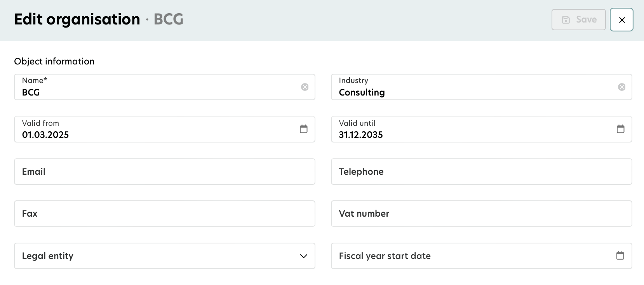Focus the Vat number input field
The height and width of the screenshot is (285, 644).
481,214
